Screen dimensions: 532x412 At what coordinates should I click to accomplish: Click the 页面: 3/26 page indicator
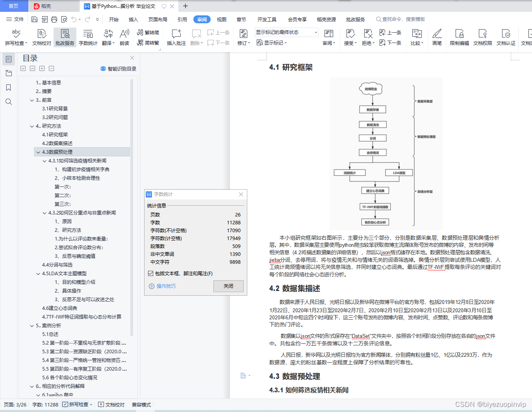pos(15,405)
